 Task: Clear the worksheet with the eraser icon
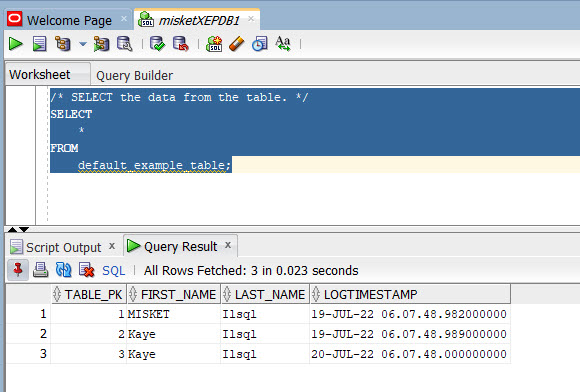tap(237, 44)
